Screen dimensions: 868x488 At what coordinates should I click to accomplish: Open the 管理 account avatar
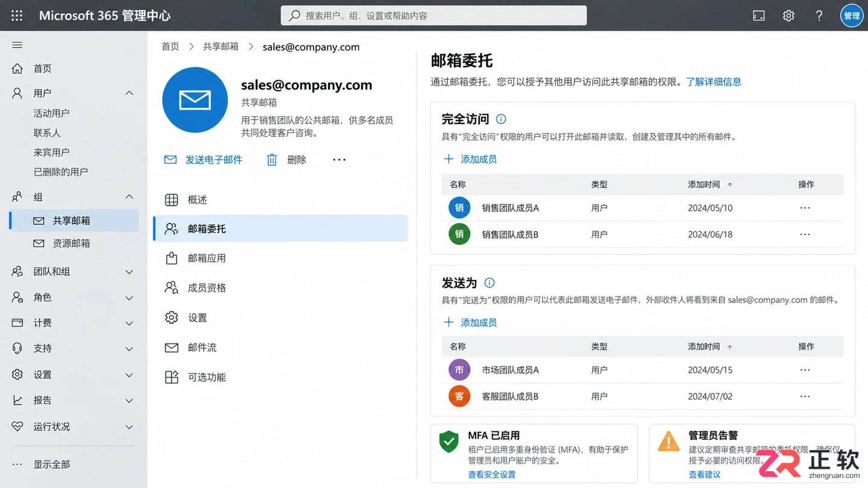pos(852,16)
